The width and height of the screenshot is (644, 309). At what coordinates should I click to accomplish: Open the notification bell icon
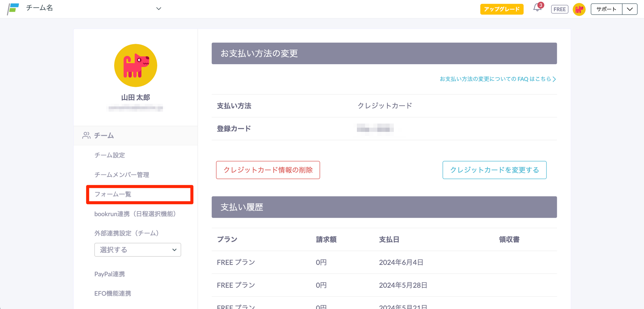[x=537, y=8]
